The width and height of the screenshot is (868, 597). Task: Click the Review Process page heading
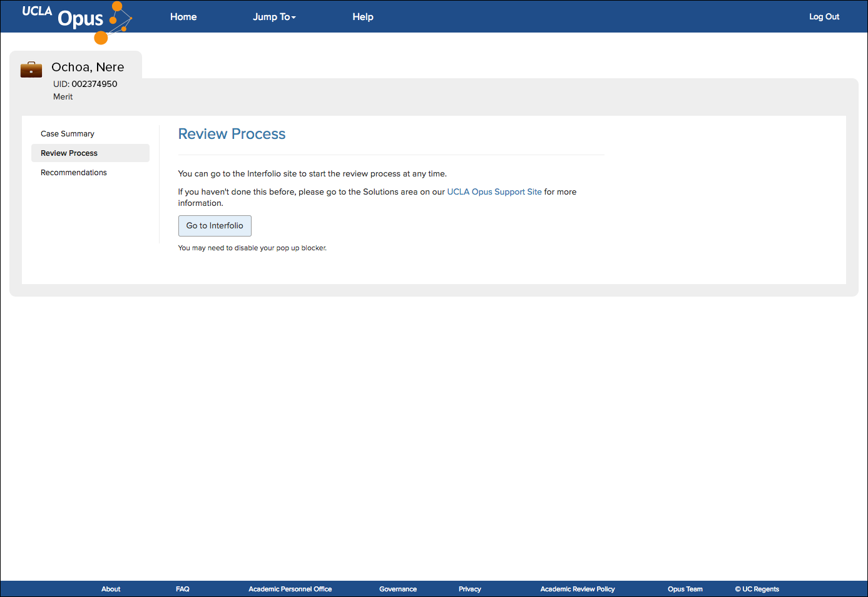(232, 134)
